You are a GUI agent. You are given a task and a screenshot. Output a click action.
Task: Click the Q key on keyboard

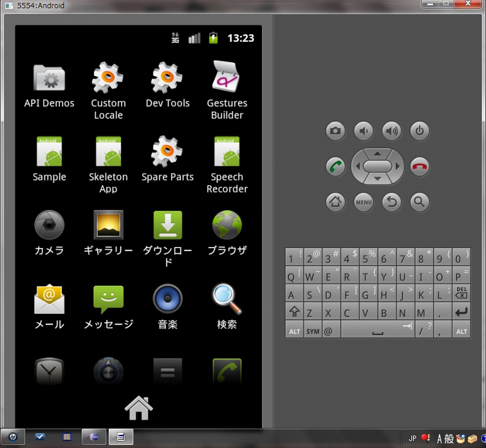click(294, 275)
